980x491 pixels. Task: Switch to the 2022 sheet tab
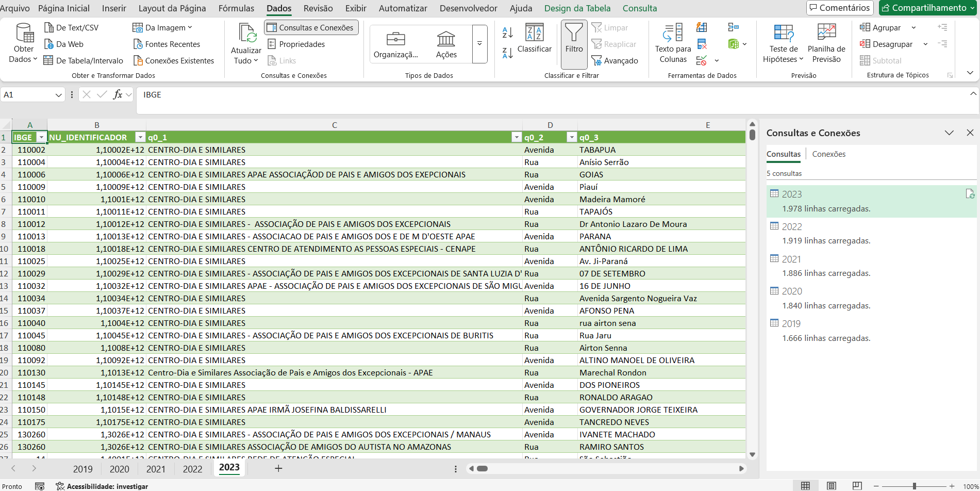[x=192, y=469]
